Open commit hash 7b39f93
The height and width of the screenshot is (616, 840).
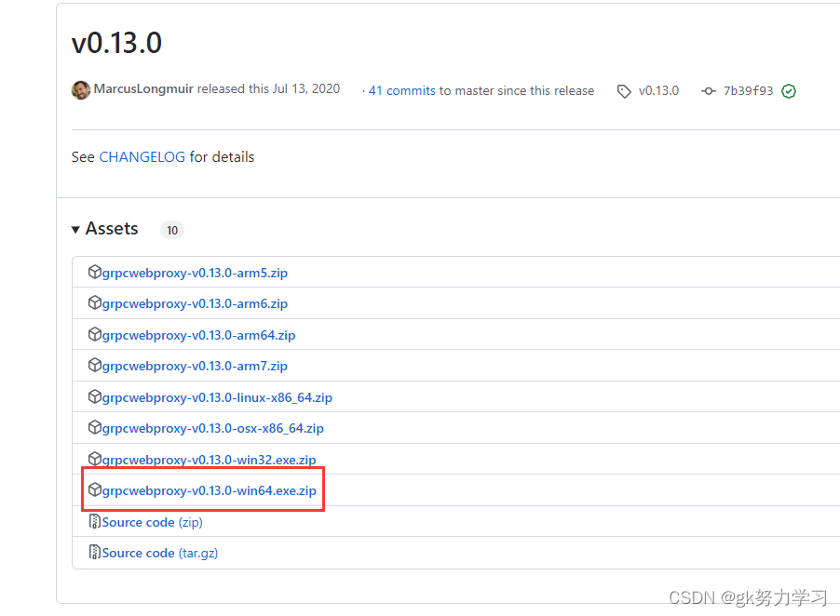pyautogui.click(x=748, y=91)
